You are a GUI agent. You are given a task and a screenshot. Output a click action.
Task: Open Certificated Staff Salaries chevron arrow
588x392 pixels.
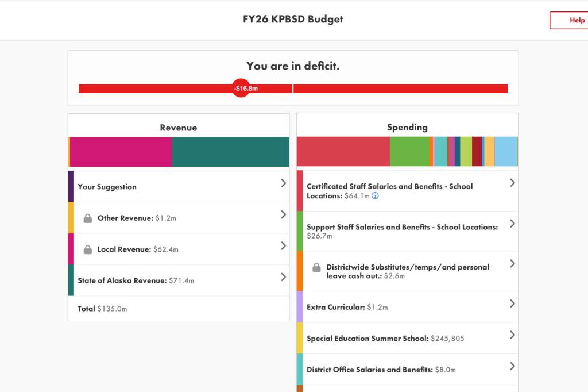(512, 183)
